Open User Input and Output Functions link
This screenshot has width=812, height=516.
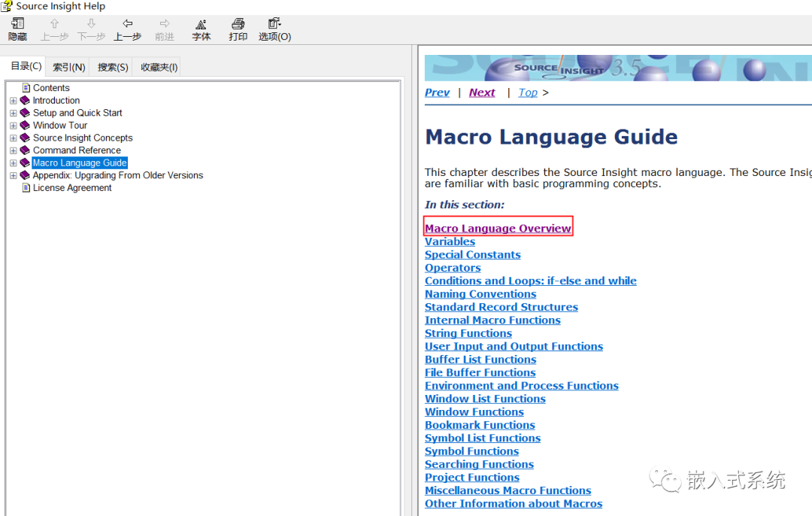[x=514, y=346]
